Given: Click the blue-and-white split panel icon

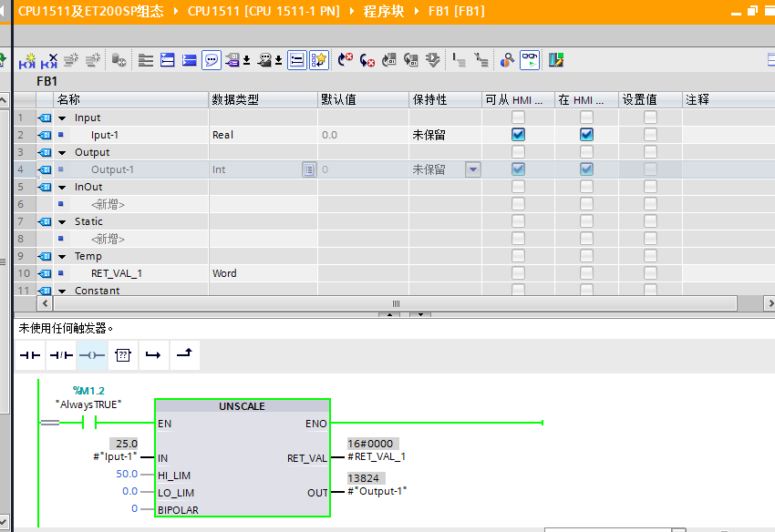Looking at the screenshot, I should pos(168,60).
